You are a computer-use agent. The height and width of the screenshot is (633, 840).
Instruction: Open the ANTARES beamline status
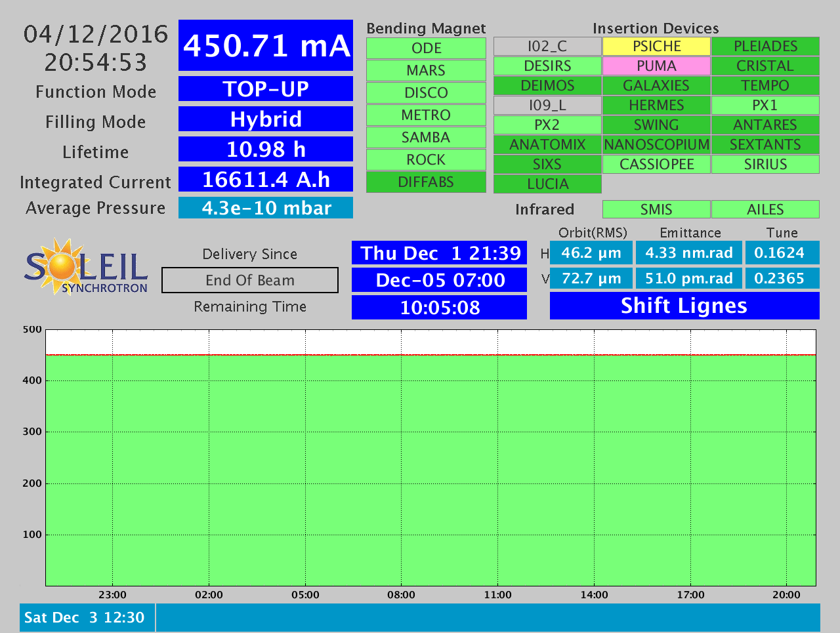(x=765, y=125)
